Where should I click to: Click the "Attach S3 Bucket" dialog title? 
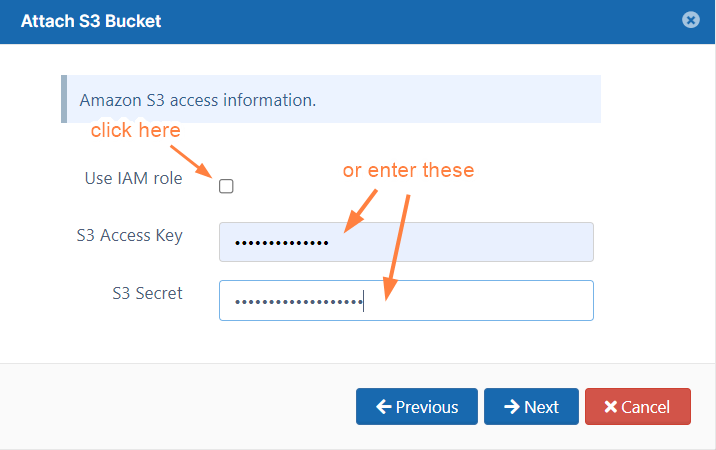click(x=91, y=20)
